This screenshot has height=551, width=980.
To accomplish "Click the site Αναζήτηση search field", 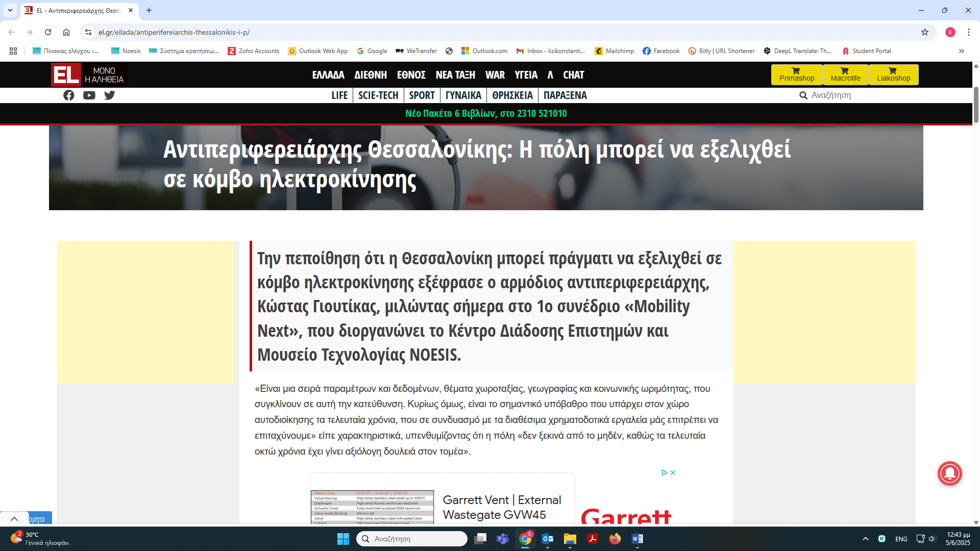I will (847, 95).
